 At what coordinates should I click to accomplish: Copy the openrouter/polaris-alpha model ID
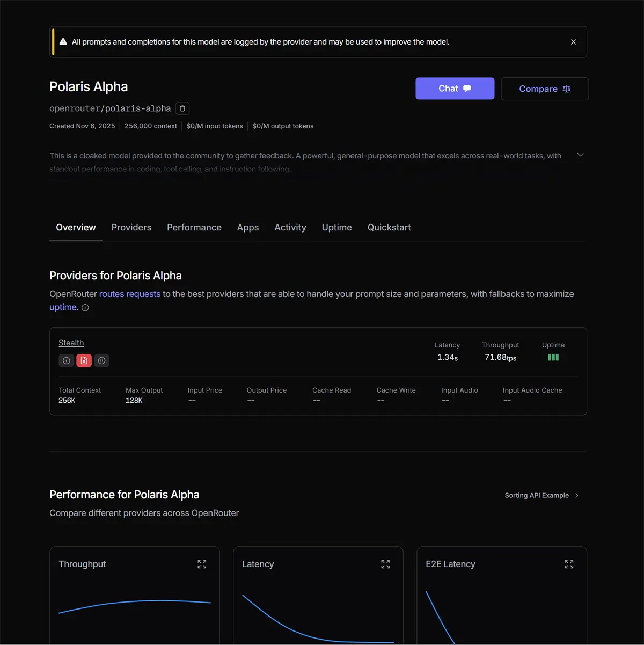pos(182,108)
